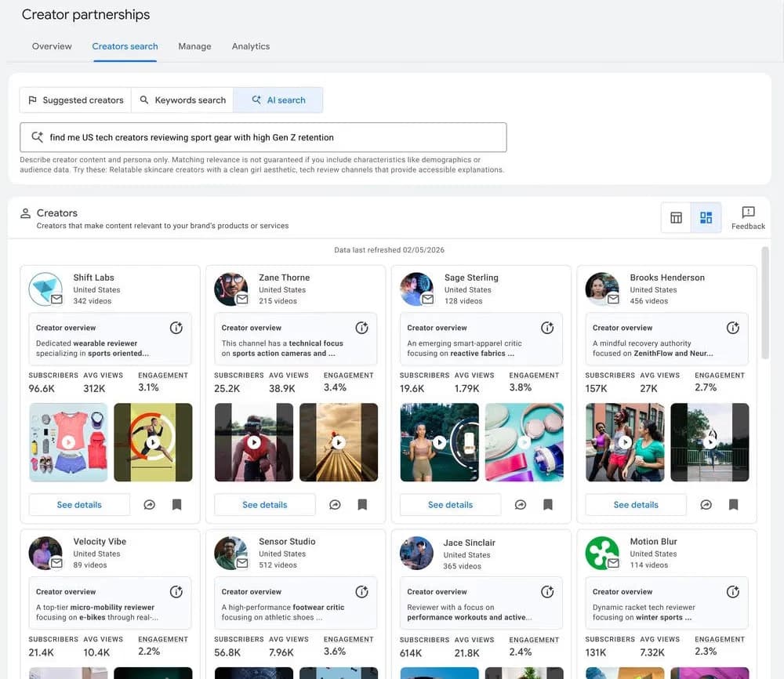Screen dimensions: 784x679
Task: Open the Feedback panel
Action: [748, 217]
